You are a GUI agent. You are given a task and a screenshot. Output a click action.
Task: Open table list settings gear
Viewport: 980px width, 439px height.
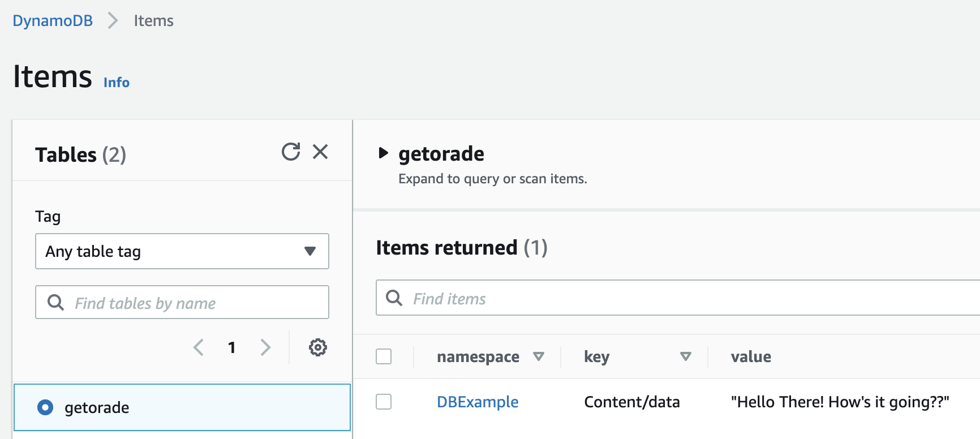click(x=318, y=347)
